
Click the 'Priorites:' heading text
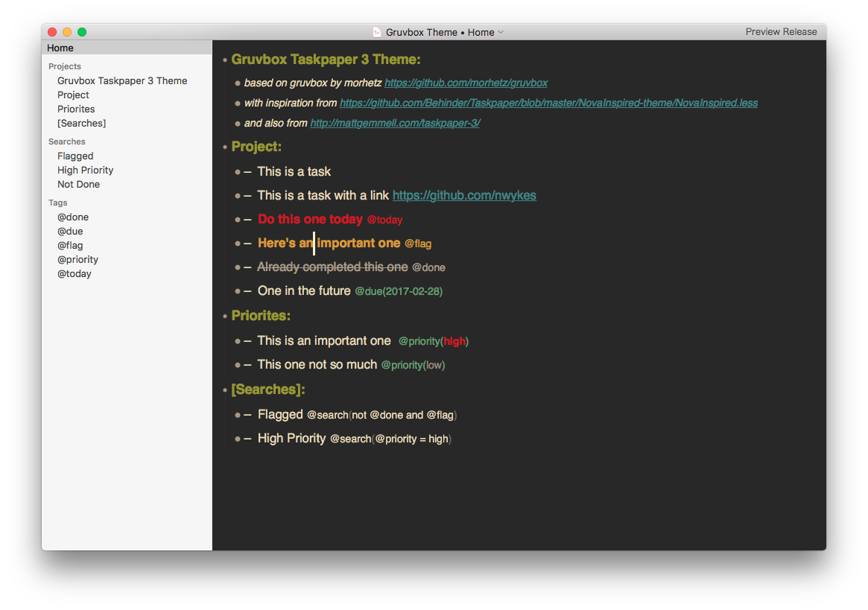(261, 316)
